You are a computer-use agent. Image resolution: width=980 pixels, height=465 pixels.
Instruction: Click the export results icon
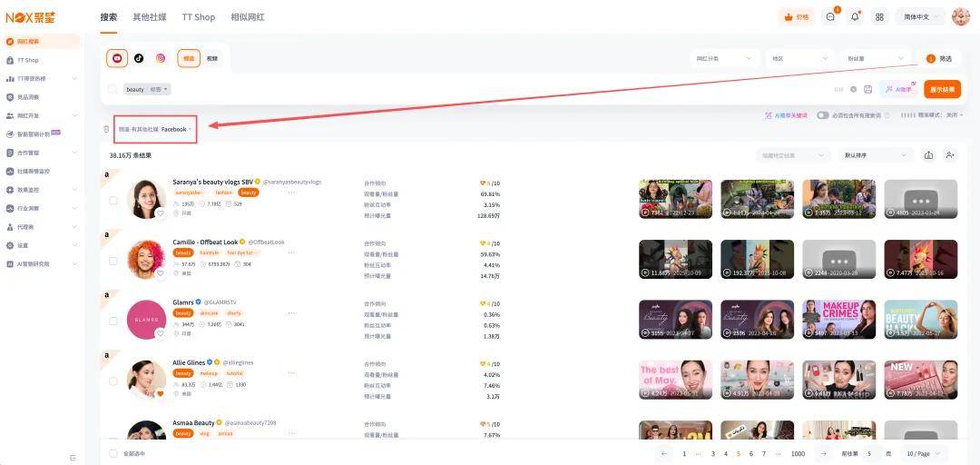pyautogui.click(x=928, y=155)
